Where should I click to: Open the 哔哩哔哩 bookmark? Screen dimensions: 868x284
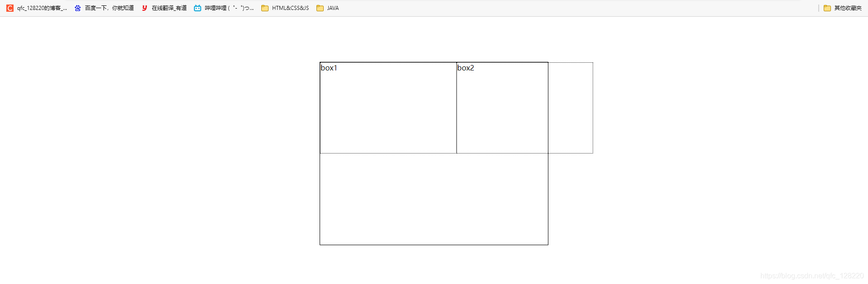(224, 8)
